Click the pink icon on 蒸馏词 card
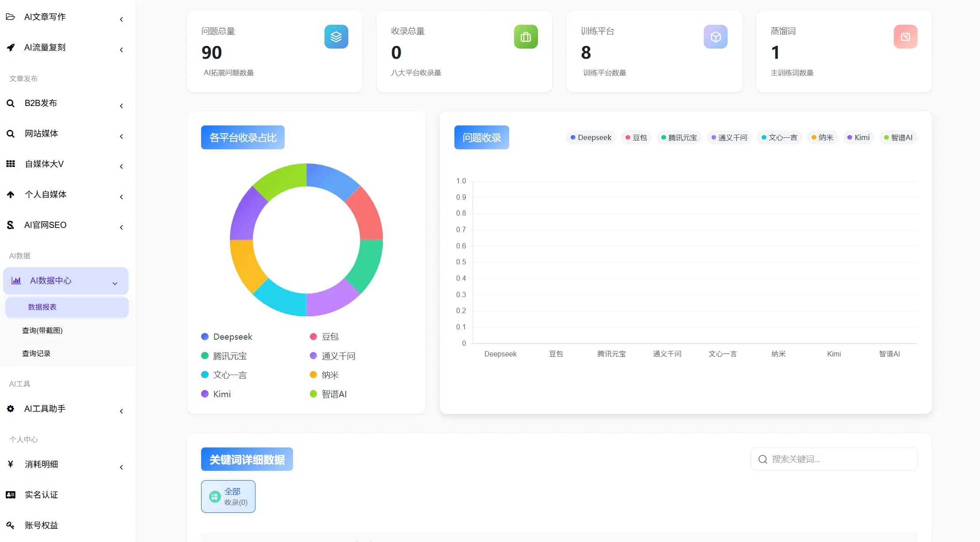 tap(905, 37)
